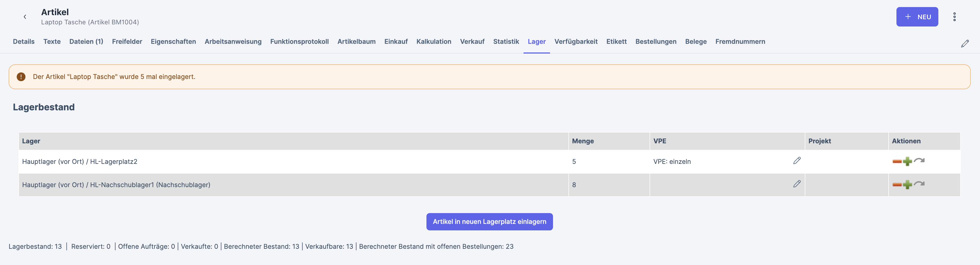Add stock to HL-Lagerplatz2 with plus icon
The width and height of the screenshot is (980, 265).
click(x=907, y=162)
